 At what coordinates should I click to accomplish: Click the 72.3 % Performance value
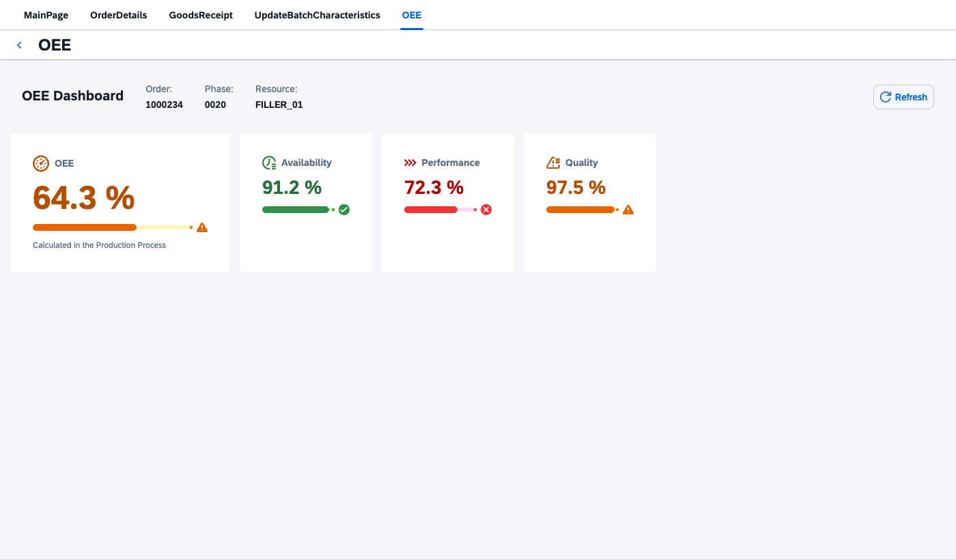(434, 187)
